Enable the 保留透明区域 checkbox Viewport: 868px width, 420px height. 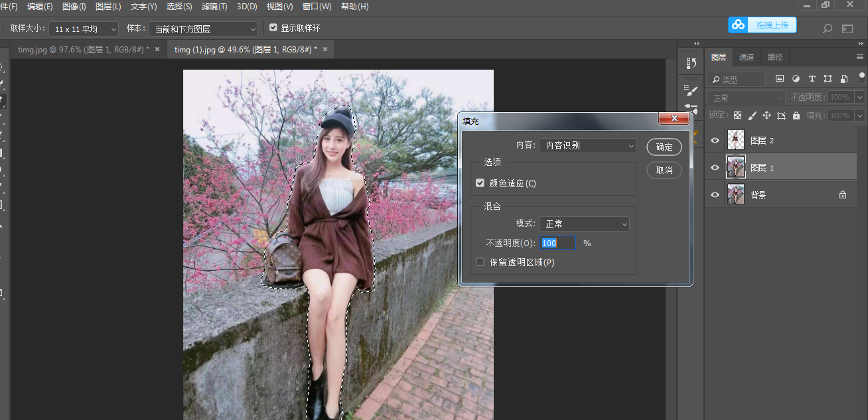(480, 262)
